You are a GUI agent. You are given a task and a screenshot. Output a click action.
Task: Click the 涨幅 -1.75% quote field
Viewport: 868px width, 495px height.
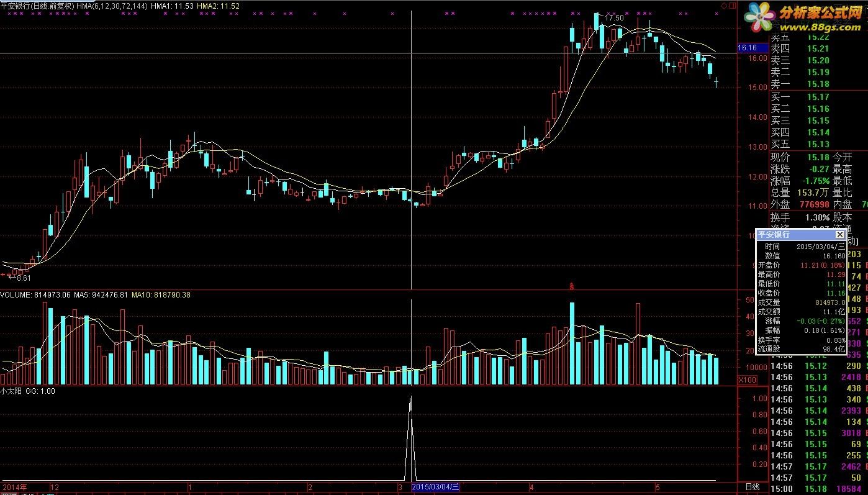click(800, 181)
